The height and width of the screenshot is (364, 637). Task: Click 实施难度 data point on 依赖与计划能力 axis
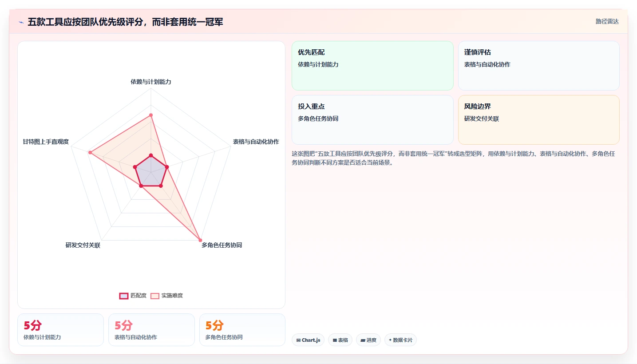(151, 115)
